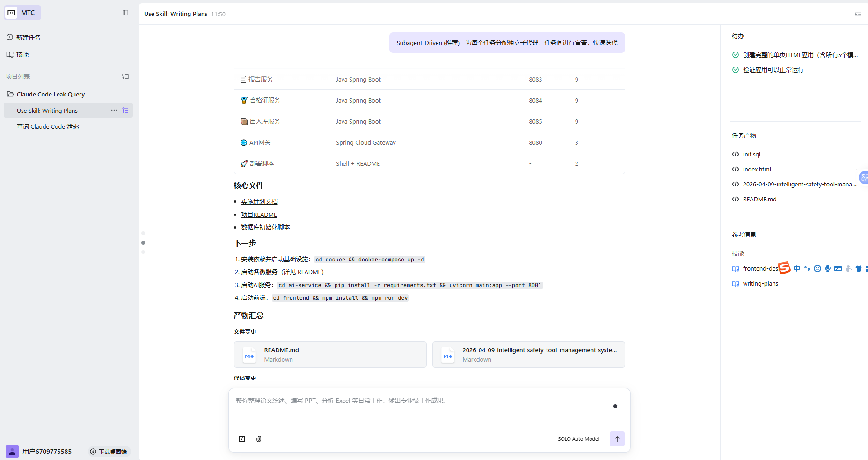Open the 技能 sidebar item
The height and width of the screenshot is (460, 868).
(22, 54)
